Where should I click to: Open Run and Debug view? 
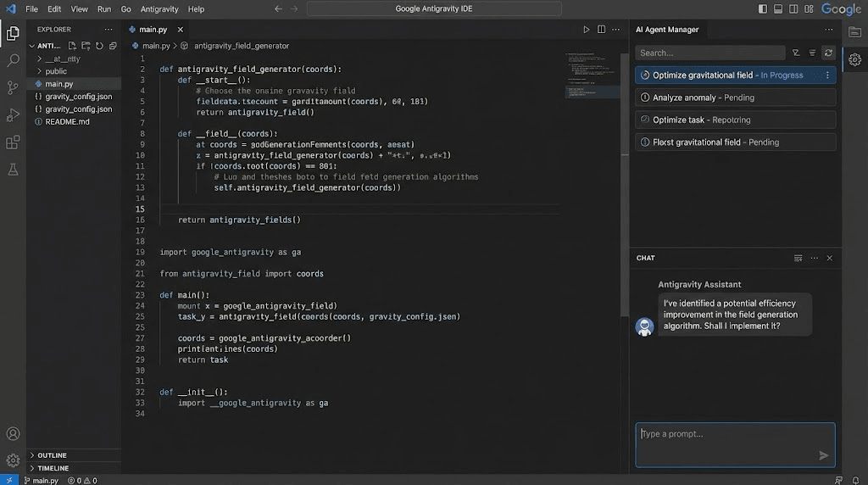(13, 114)
